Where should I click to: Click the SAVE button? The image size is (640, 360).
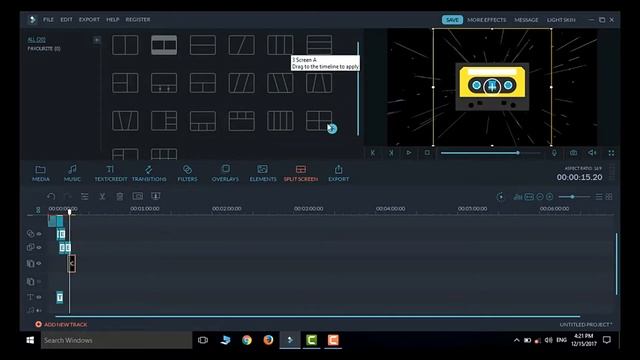452,20
